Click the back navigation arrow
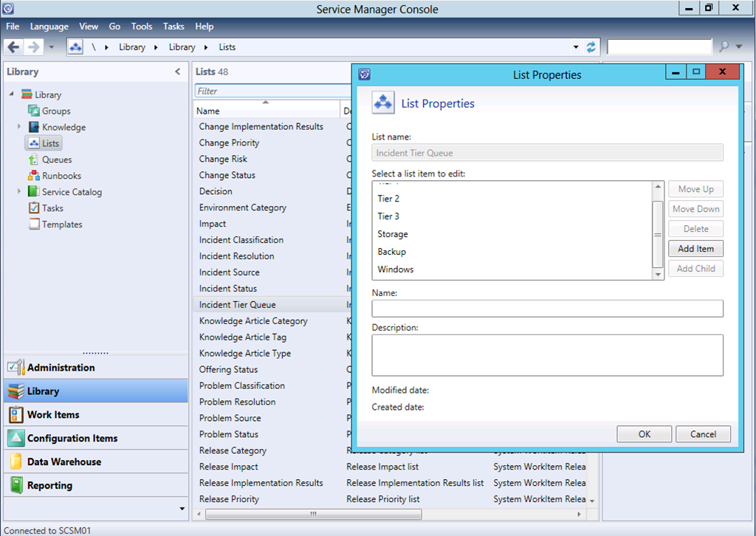The width and height of the screenshot is (756, 536). click(x=13, y=47)
